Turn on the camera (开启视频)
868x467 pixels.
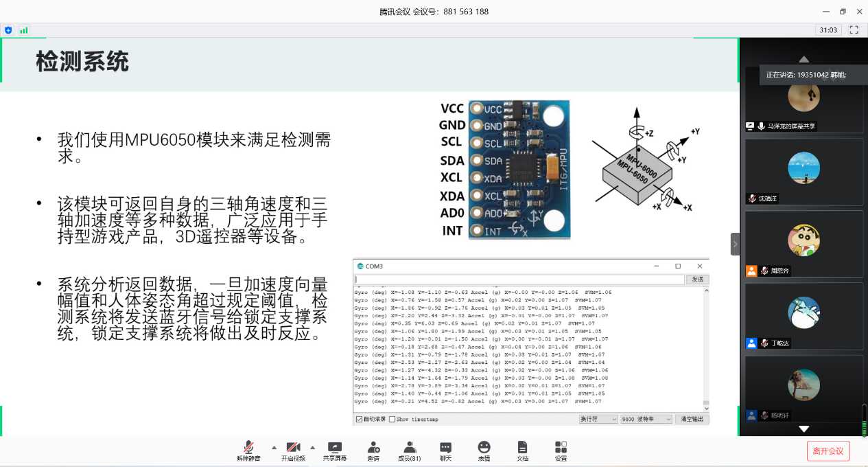tap(294, 451)
